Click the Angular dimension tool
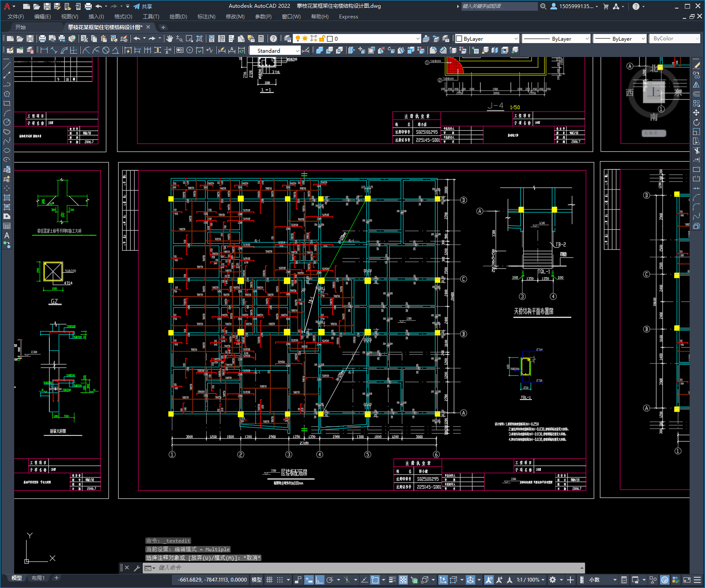Screen dimensions: 705x588 pos(115,50)
